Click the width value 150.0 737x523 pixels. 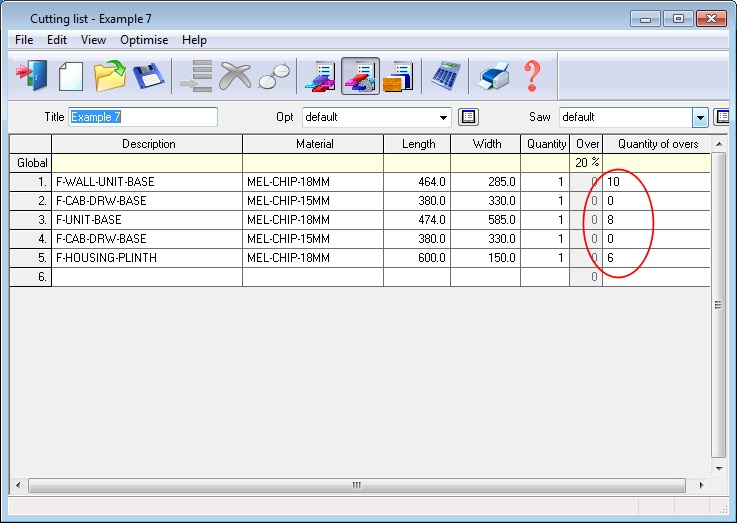point(486,258)
